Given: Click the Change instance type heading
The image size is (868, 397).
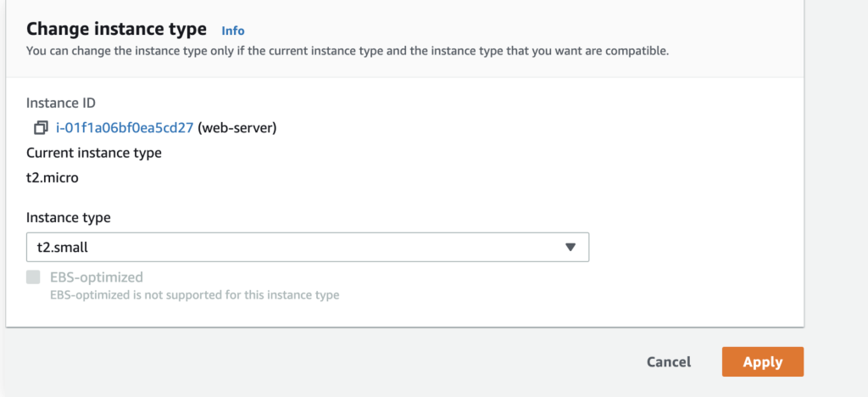Looking at the screenshot, I should pos(116,29).
